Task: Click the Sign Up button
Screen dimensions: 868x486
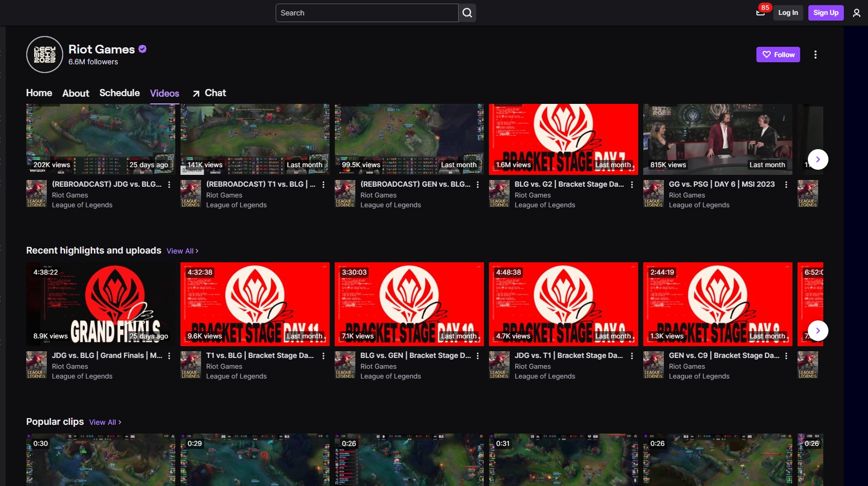Action: tap(826, 13)
